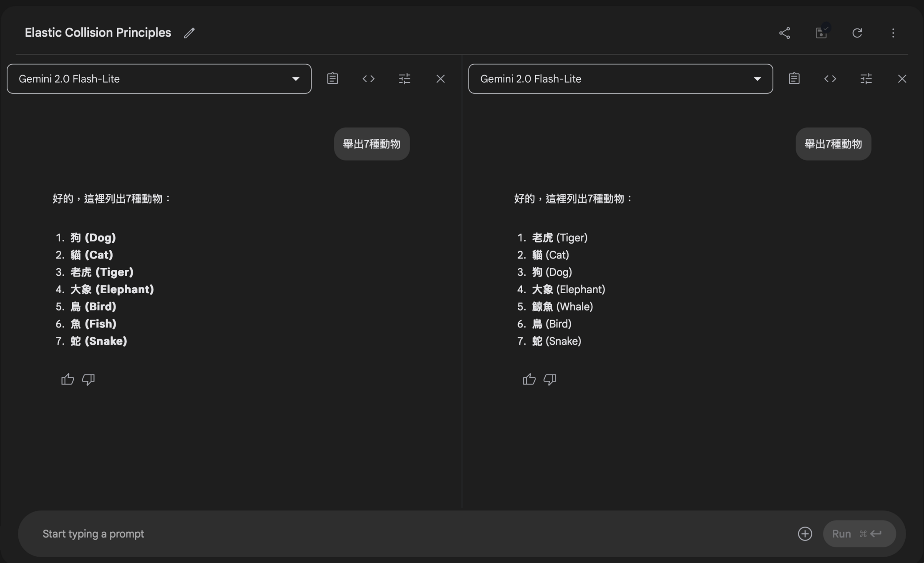This screenshot has height=563, width=924.
Task: Open left panel model dropdown Gemini 2.0 Flash-Lite
Action: coord(159,79)
